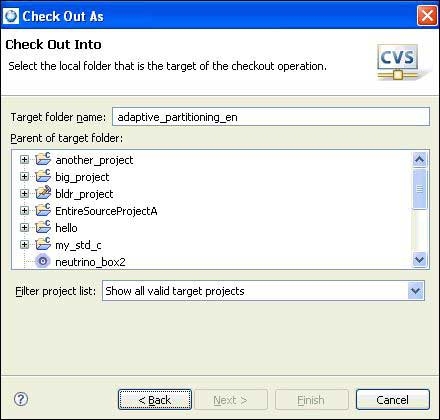This screenshot has width=440, height=420.
Task: Click the big_project folder icon
Action: 43,176
